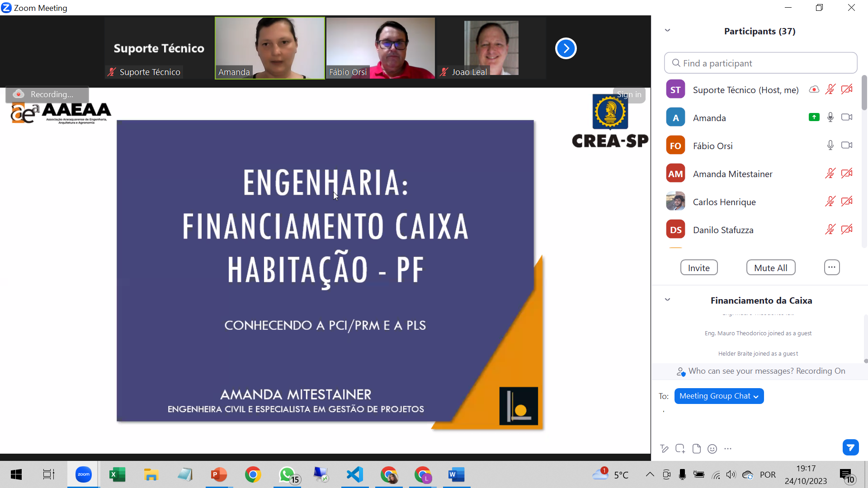Mute Amanda's microphone in participants list
This screenshot has width=868, height=488.
pyautogui.click(x=830, y=117)
